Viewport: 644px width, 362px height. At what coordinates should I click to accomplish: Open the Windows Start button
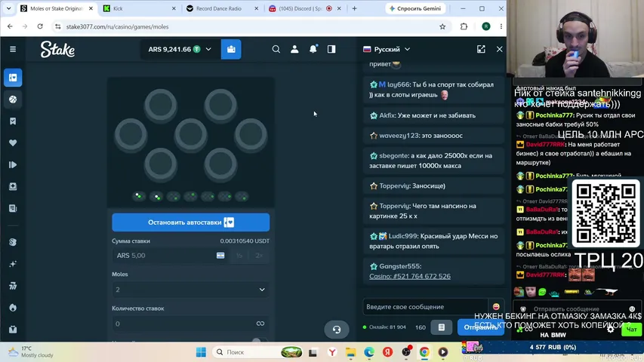tap(201, 351)
